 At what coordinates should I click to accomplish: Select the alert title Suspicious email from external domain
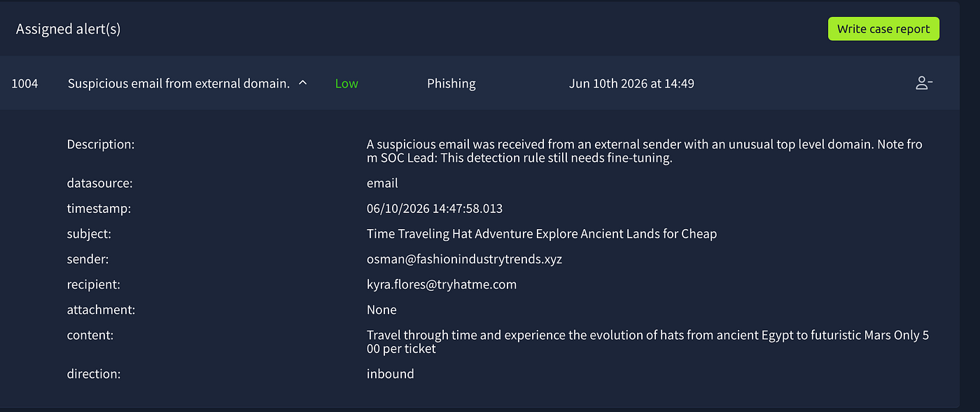coord(178,83)
